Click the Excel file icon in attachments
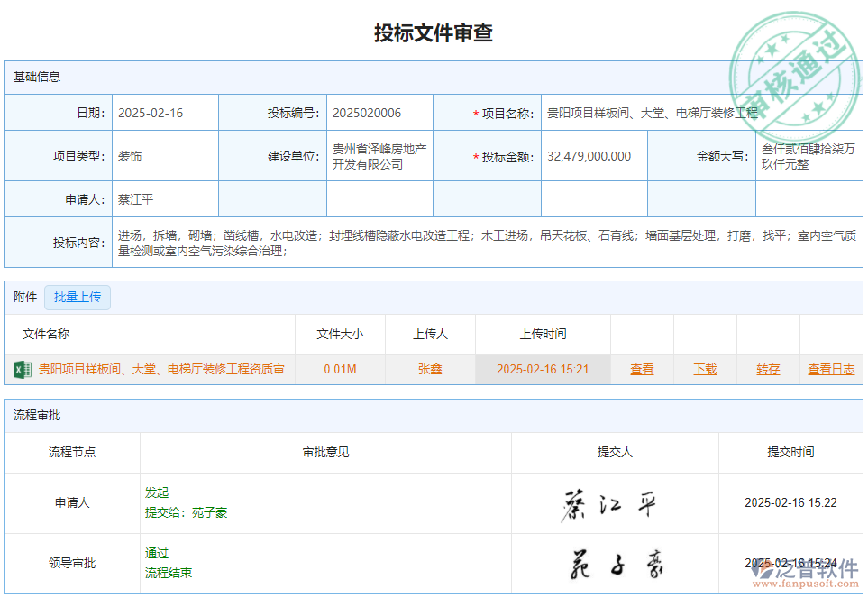This screenshot has width=868, height=598. coord(21,369)
